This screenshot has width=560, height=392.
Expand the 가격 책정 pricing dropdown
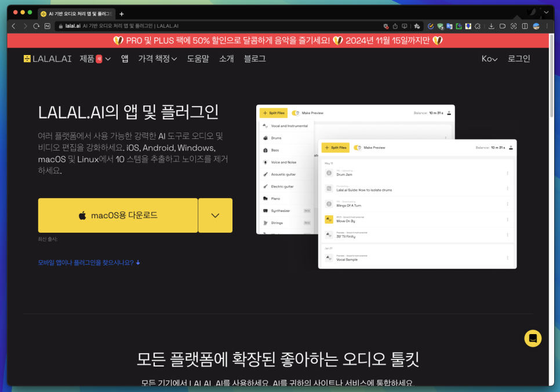point(158,58)
